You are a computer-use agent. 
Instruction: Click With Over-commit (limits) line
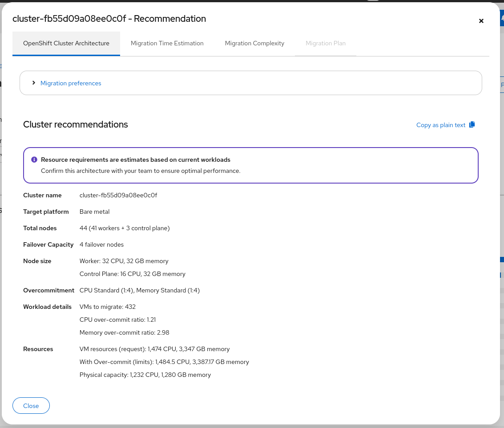(x=164, y=362)
